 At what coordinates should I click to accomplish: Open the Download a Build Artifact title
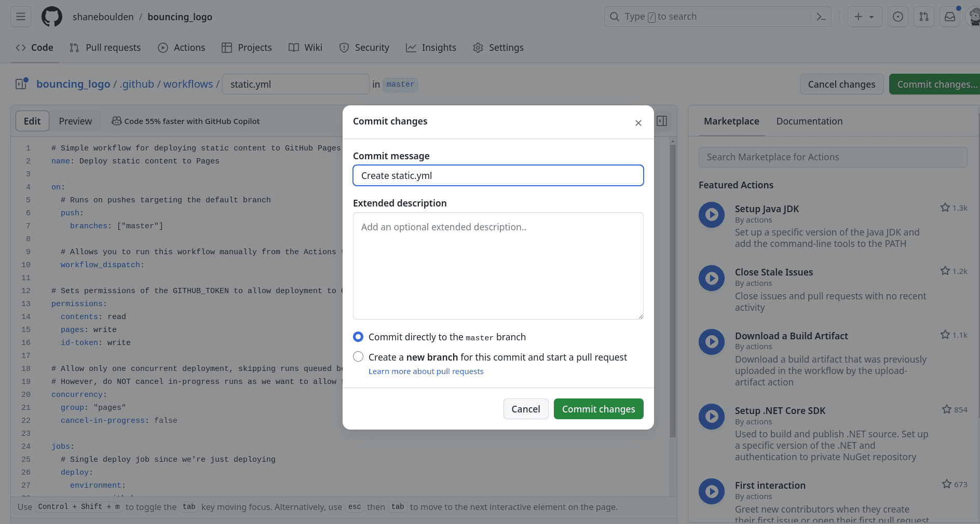pyautogui.click(x=791, y=336)
